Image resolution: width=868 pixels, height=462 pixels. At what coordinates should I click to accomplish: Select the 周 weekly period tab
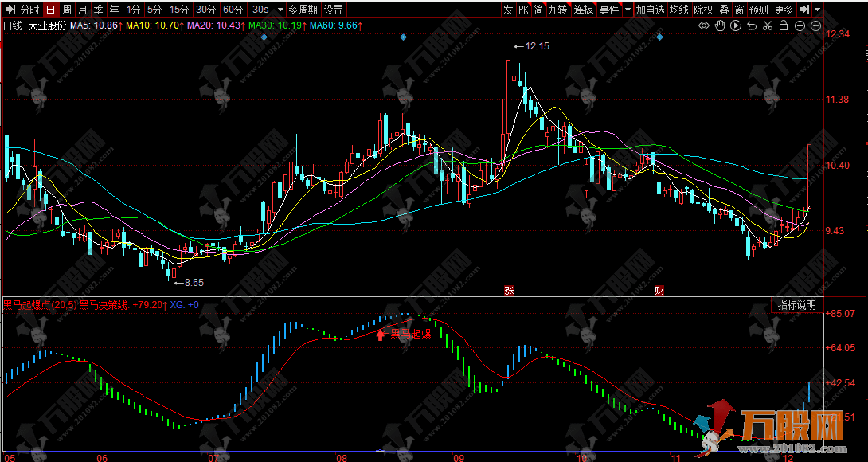tap(66, 10)
